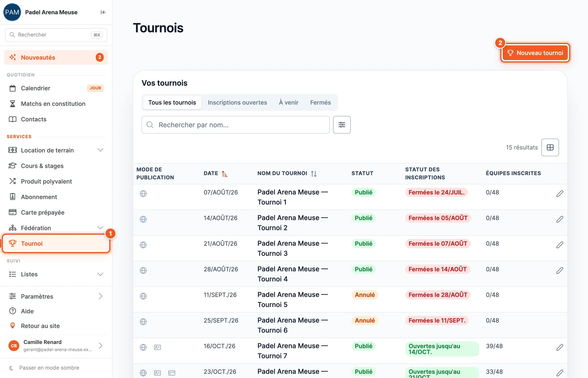Click globe publication icon for Tournoi 1
Screen dimensions: 588x378
(x=143, y=194)
